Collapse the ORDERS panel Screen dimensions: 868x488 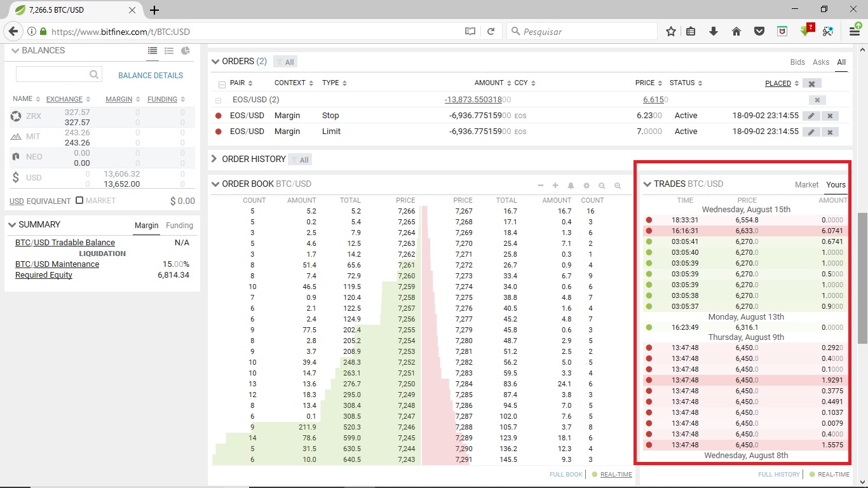[215, 62]
